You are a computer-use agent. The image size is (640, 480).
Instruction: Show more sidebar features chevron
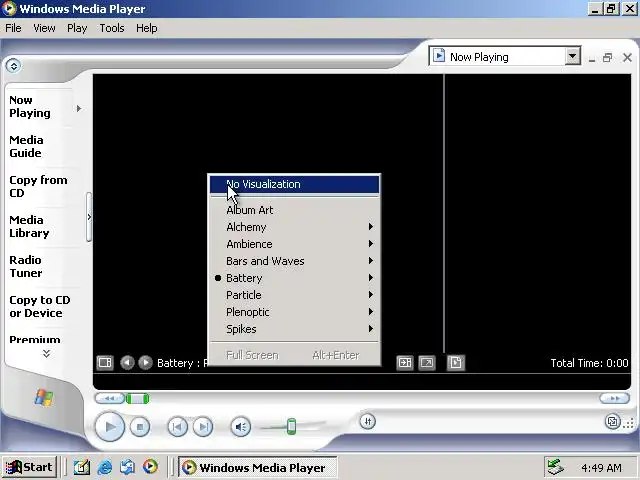(47, 353)
